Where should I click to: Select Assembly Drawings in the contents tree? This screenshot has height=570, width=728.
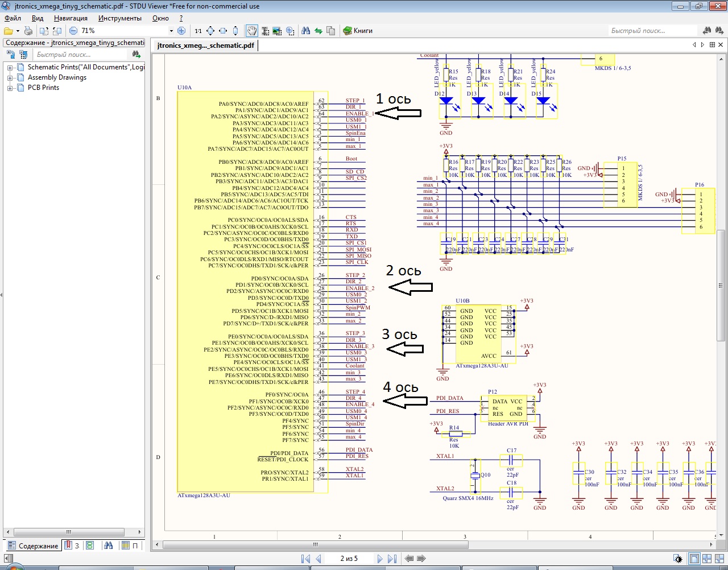[57, 77]
